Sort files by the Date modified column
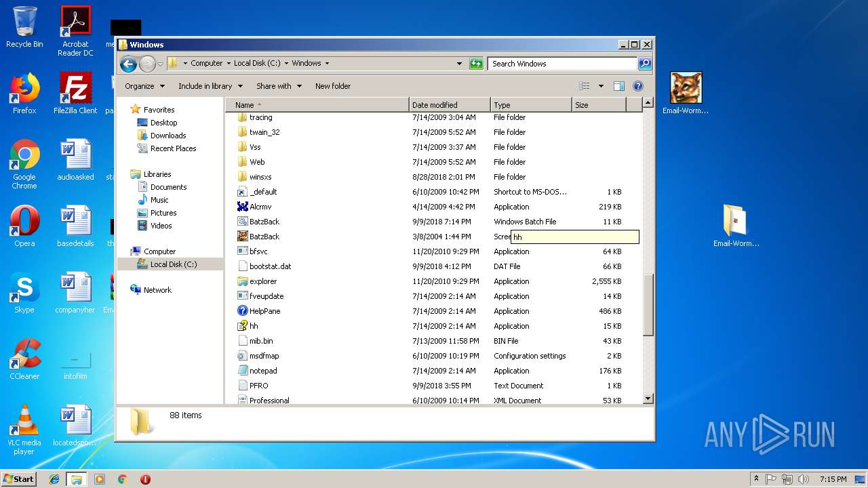The height and width of the screenshot is (488, 868). pyautogui.click(x=450, y=105)
